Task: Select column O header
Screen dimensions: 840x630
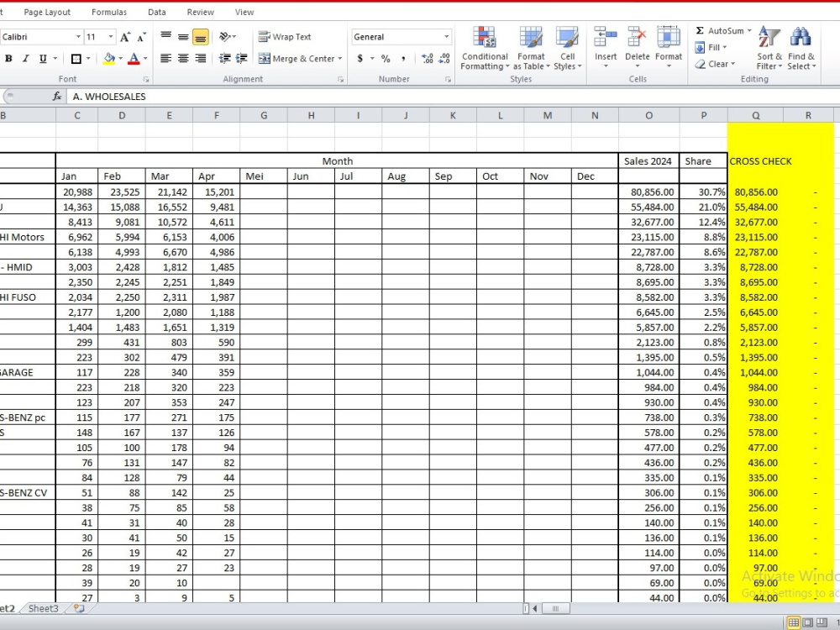Action: point(648,115)
